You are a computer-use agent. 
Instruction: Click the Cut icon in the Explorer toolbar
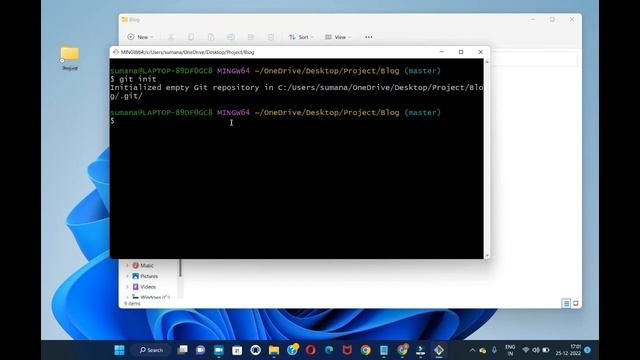tap(171, 37)
